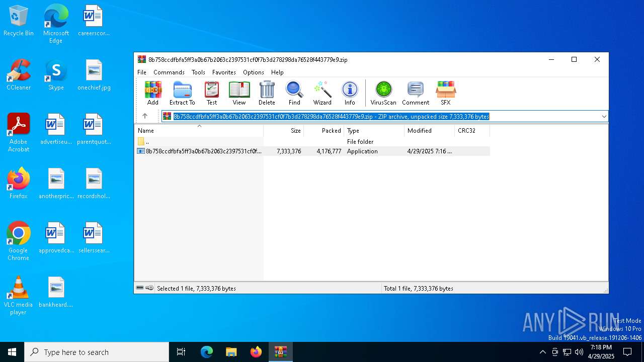Open the Windows Start button

coord(12,352)
